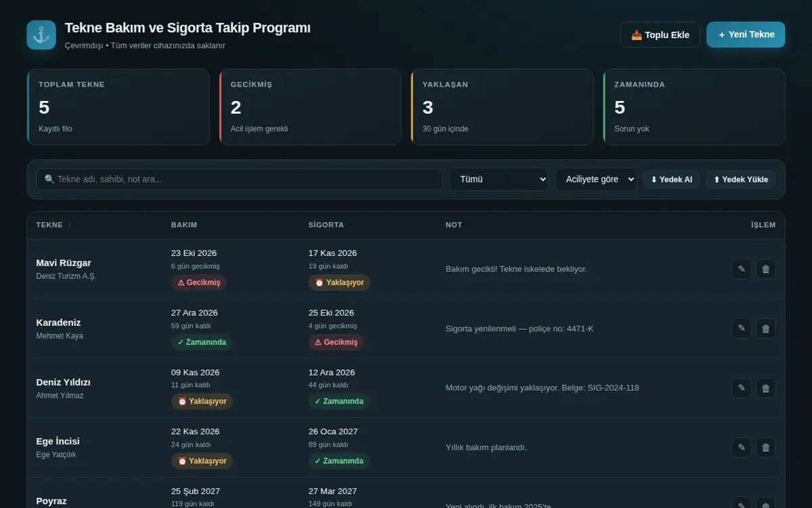Click the Sigorta column header

point(326,225)
